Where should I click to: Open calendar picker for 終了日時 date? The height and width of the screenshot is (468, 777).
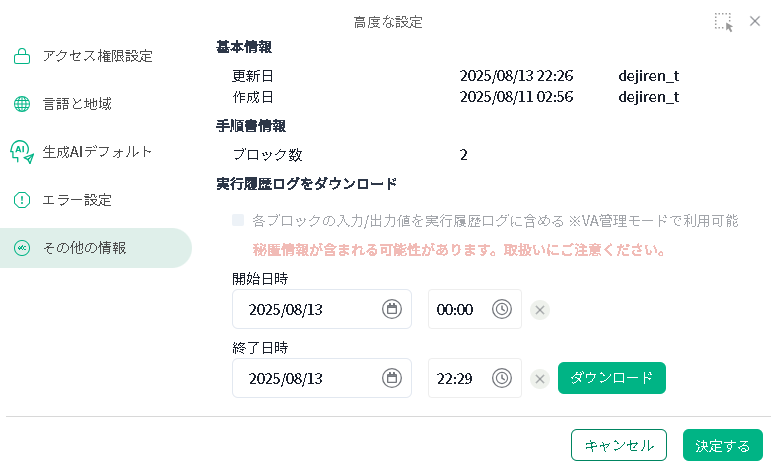pyautogui.click(x=391, y=378)
